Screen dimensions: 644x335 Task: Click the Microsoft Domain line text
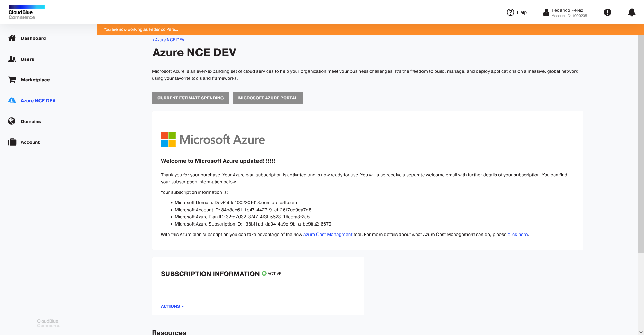(x=236, y=203)
